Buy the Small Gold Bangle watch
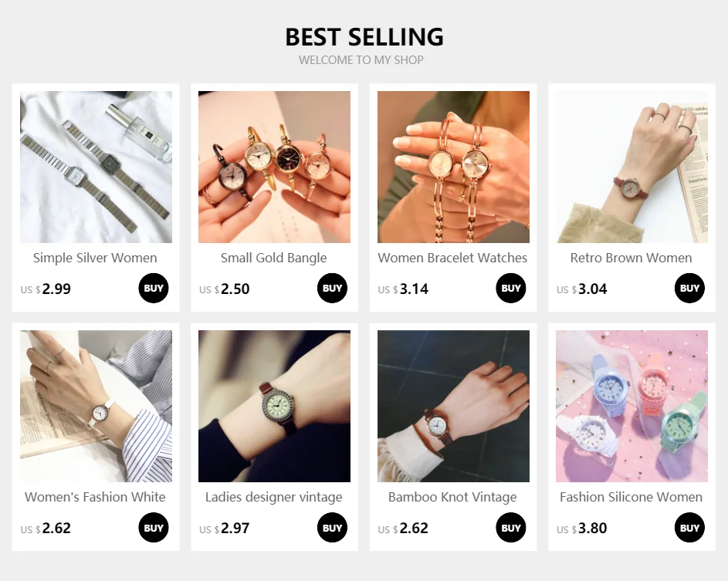This screenshot has width=728, height=581. 333,288
